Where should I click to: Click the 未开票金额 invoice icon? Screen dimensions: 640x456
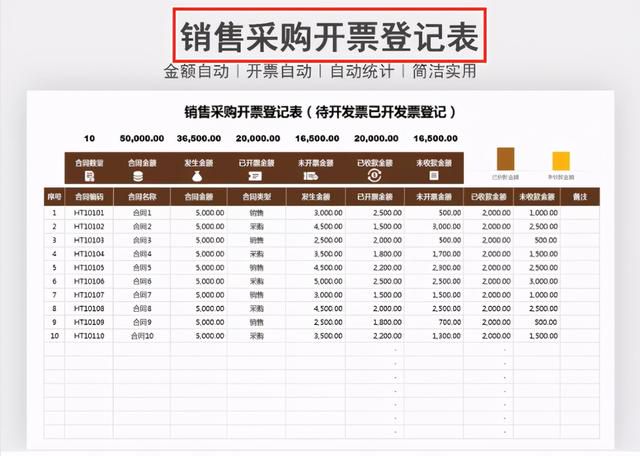(x=311, y=176)
